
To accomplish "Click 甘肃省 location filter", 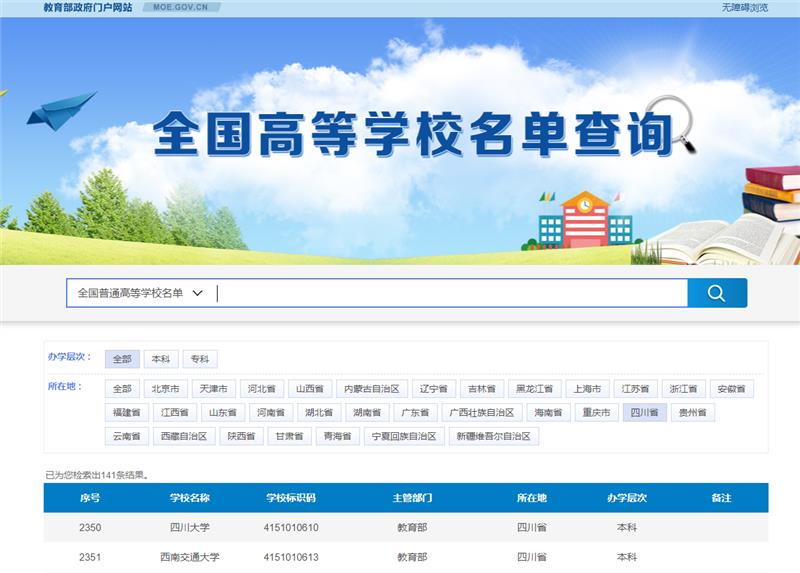I will click(289, 436).
